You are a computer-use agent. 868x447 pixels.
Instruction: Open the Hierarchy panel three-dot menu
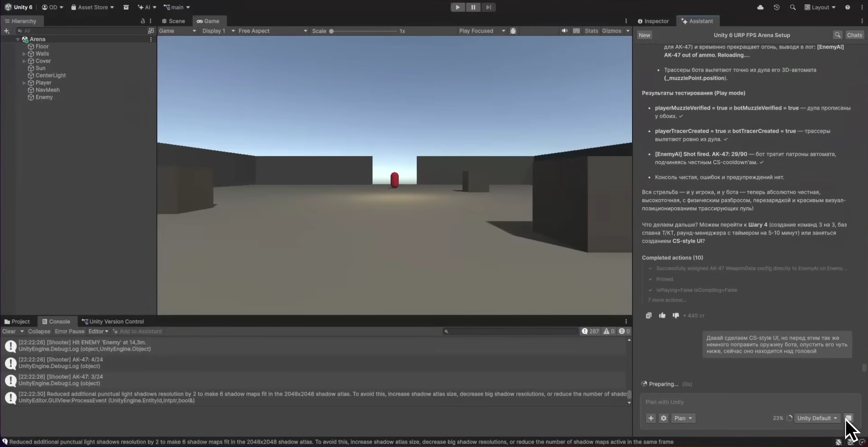(x=150, y=21)
